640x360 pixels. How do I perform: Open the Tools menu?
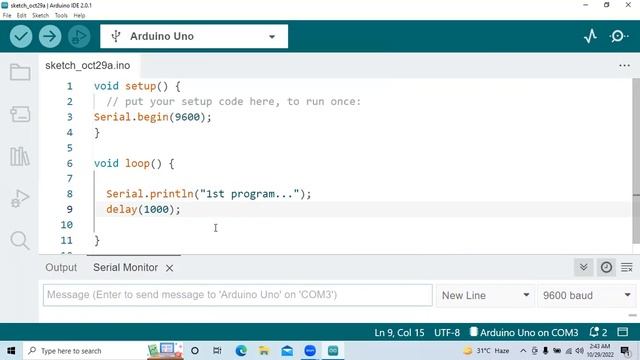click(x=61, y=16)
